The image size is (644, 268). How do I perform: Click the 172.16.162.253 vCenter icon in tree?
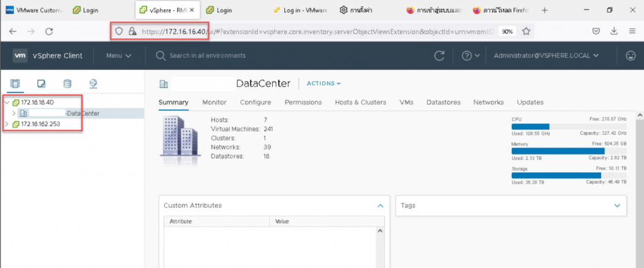tap(16, 124)
